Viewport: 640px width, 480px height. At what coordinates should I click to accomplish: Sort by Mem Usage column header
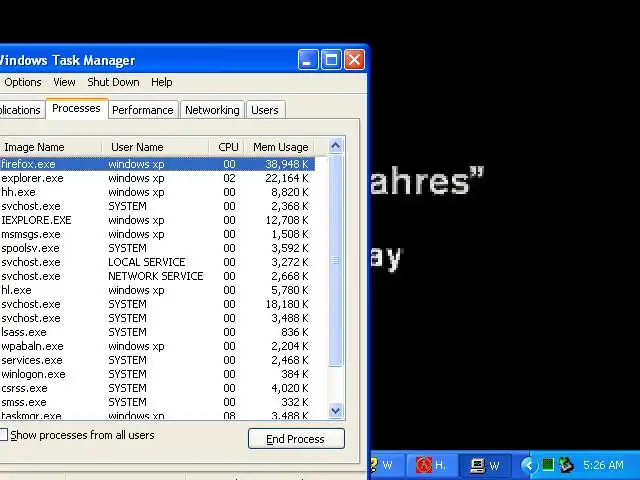pos(280,147)
